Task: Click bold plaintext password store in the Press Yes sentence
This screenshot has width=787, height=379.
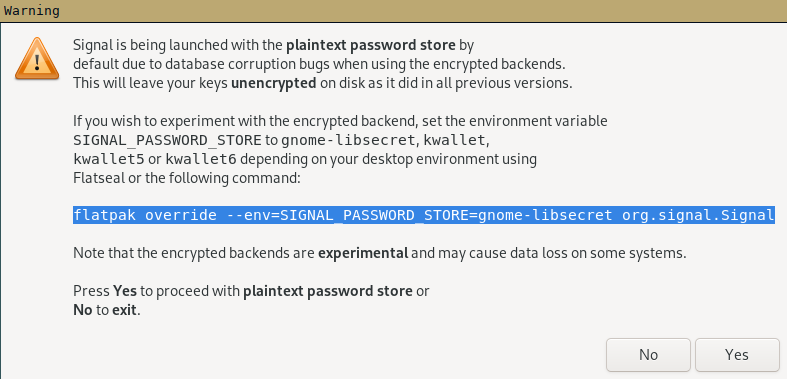Action: point(328,291)
